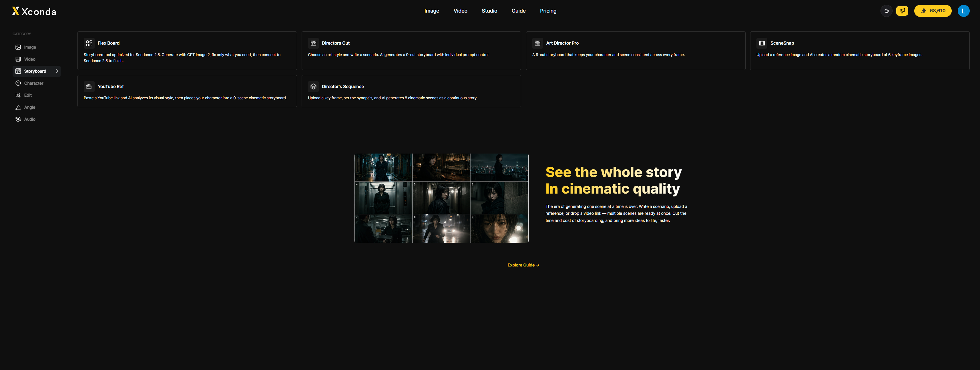Click the Edit category sidebar icon
Image resolution: width=980 pixels, height=370 pixels.
[18, 95]
